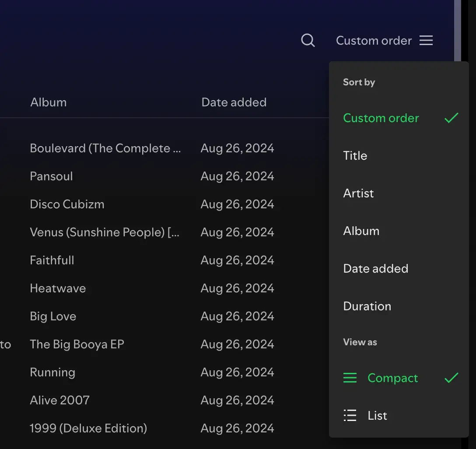Select Compact under View as

[392, 378]
